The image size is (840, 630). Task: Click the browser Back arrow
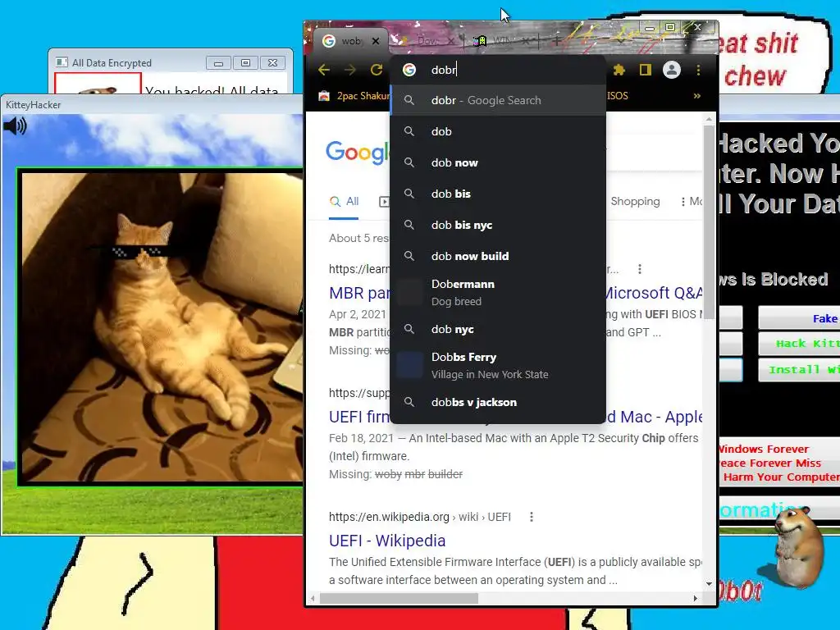click(x=323, y=70)
